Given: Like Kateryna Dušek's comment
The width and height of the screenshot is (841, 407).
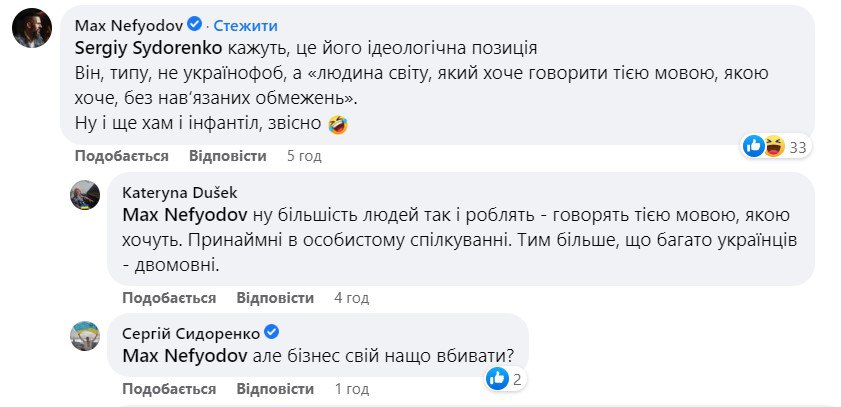Looking at the screenshot, I should pos(169,298).
